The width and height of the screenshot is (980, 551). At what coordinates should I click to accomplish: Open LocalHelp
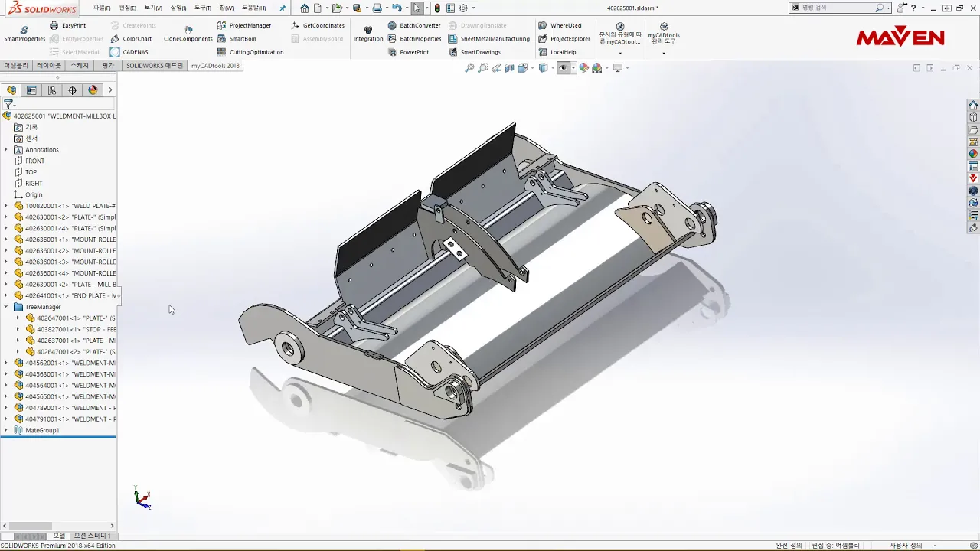pyautogui.click(x=557, y=52)
